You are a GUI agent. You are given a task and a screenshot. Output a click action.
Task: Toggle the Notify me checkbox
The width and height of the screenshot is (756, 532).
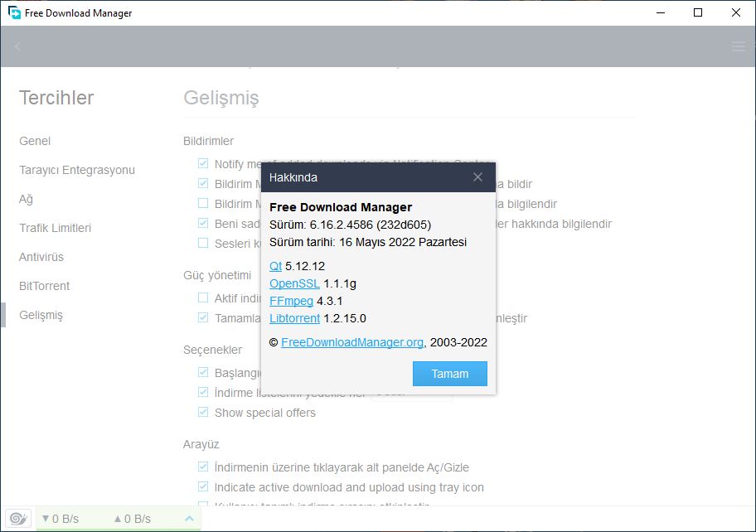pos(203,163)
